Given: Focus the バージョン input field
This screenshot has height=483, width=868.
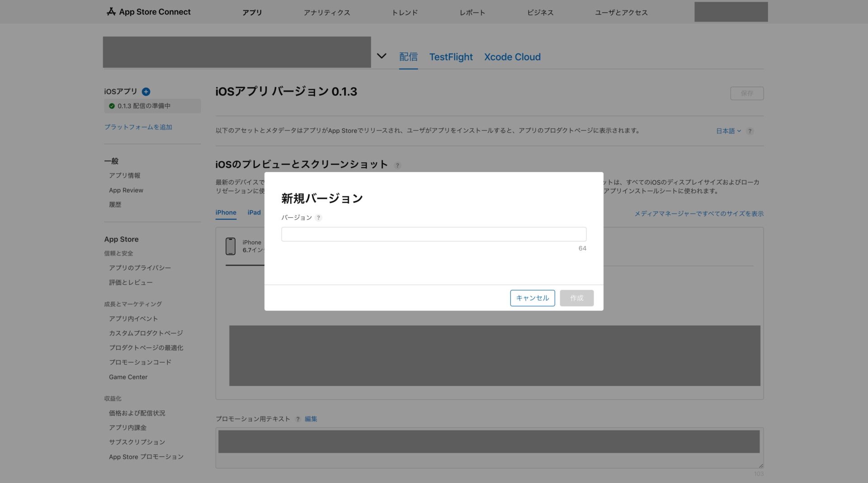Looking at the screenshot, I should (434, 234).
